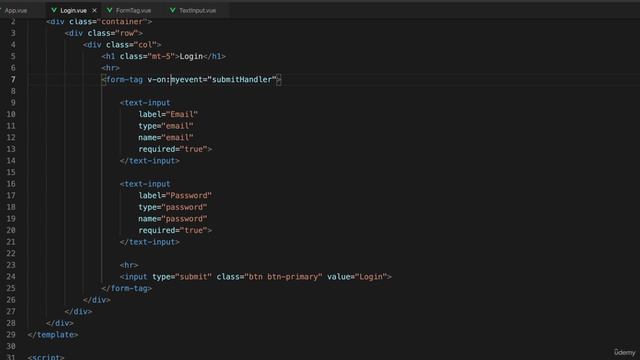
Task: Click the type="email" attribute
Action: click(166, 126)
